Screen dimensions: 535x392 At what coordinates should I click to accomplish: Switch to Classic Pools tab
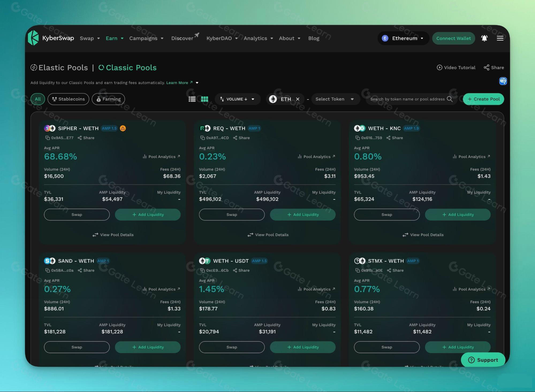[x=127, y=68]
